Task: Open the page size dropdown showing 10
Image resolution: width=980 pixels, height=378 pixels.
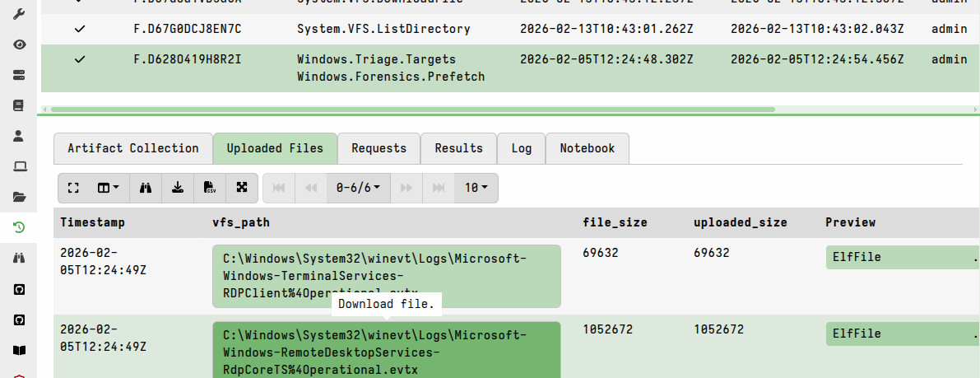Action: (x=476, y=188)
